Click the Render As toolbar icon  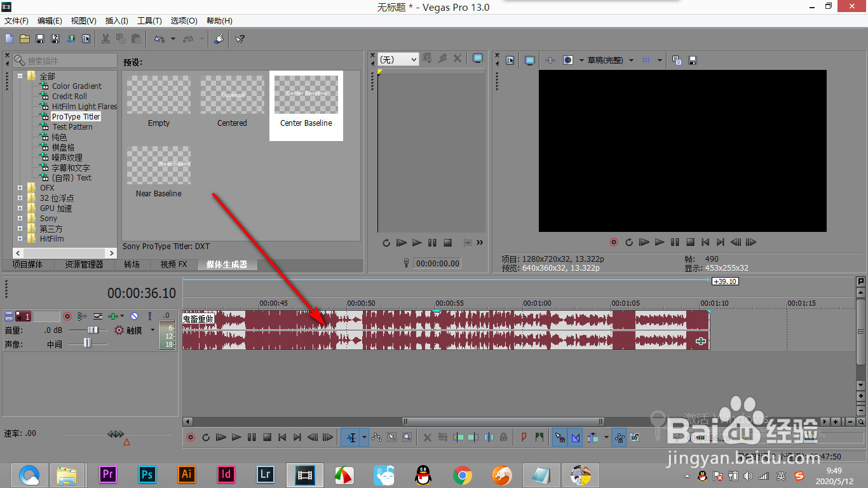tap(71, 39)
